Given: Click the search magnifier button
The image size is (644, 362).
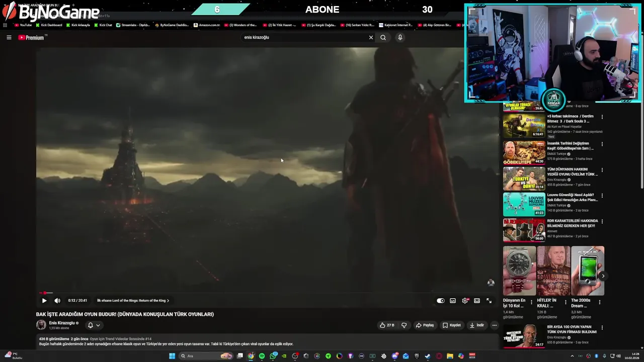Looking at the screenshot, I should pos(383,37).
